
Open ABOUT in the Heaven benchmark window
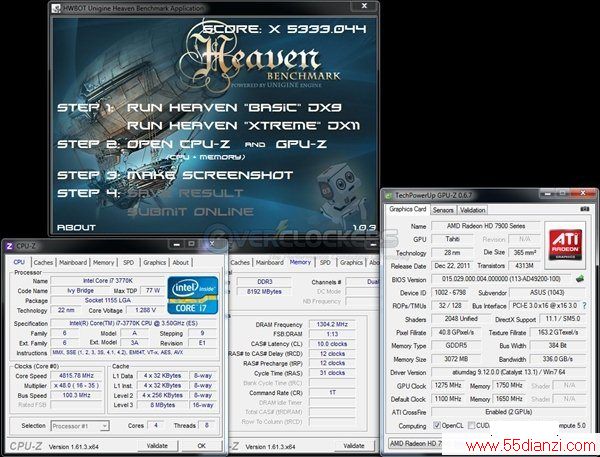pos(76,227)
